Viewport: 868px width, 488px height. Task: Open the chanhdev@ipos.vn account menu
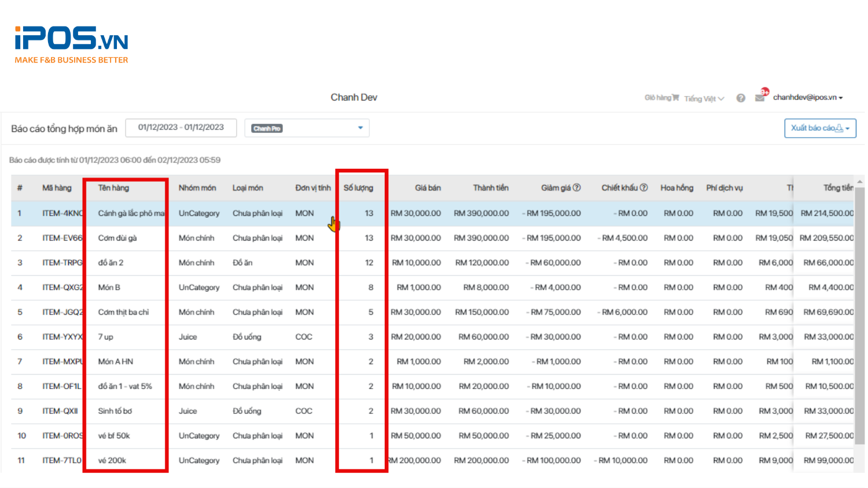pos(807,98)
